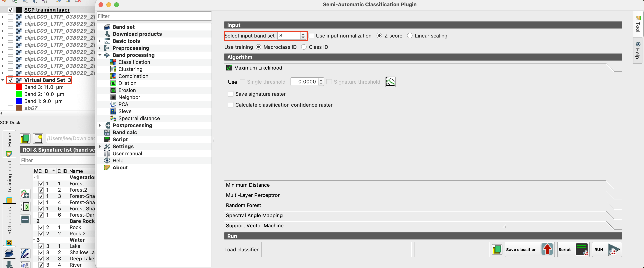Toggle visibility of SCP training layer

pyautogui.click(x=11, y=10)
